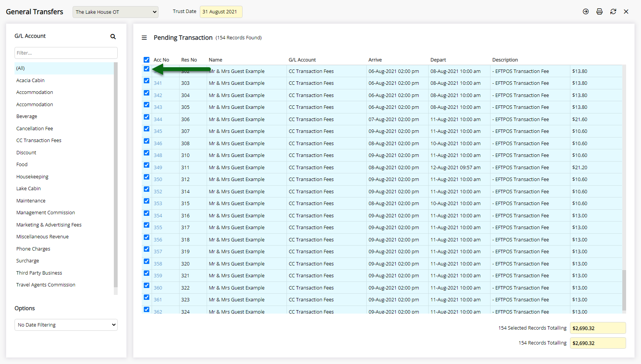Uncheck the checkbox for account 348
The image size is (641, 364).
146,153
